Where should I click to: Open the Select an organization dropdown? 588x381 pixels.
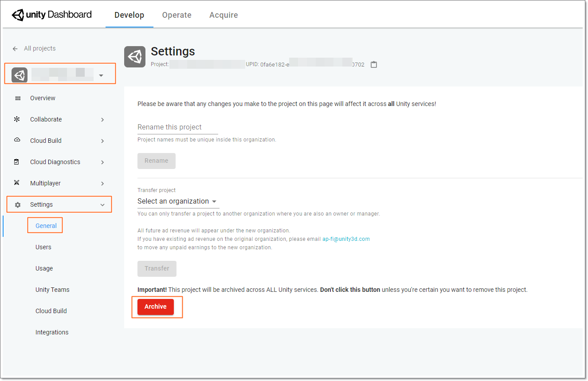[178, 201]
